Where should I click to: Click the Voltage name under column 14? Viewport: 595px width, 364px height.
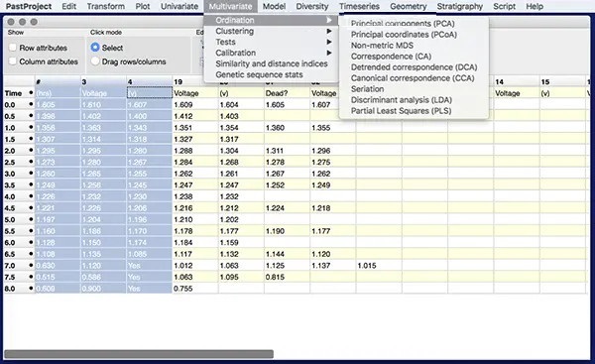pyautogui.click(x=517, y=93)
